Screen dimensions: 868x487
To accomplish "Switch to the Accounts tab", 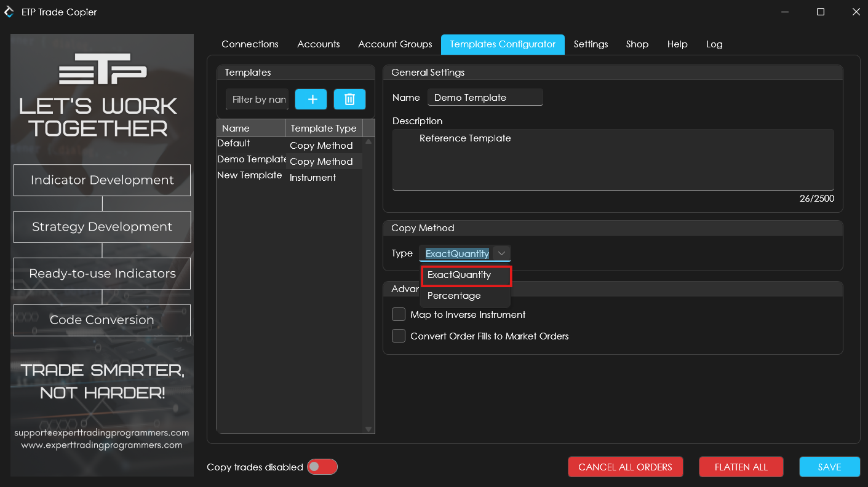I will (x=319, y=44).
